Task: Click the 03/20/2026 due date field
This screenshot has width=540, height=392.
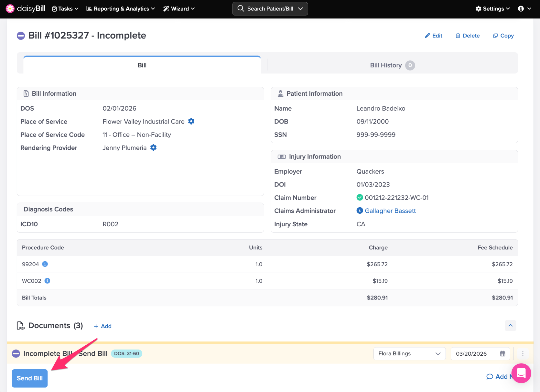Action: pyautogui.click(x=472, y=354)
